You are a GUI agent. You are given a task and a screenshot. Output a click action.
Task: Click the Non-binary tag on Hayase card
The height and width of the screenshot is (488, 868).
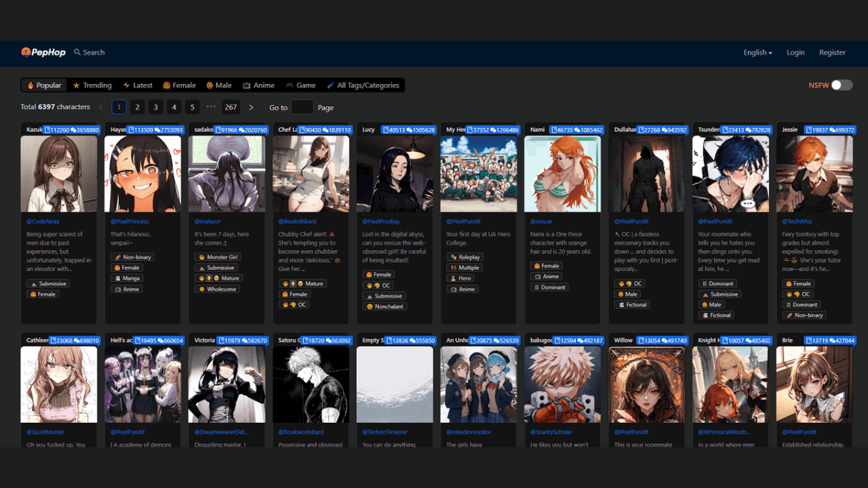click(132, 257)
